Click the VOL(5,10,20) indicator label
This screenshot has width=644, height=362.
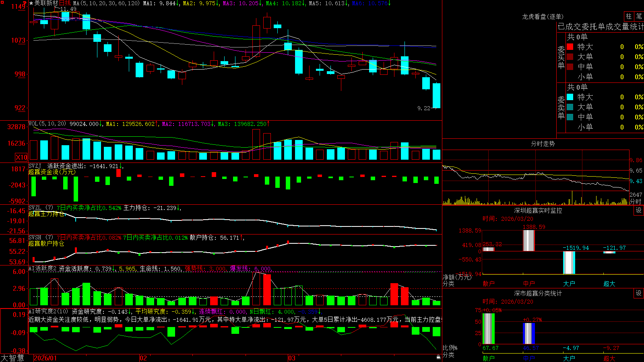(47, 124)
